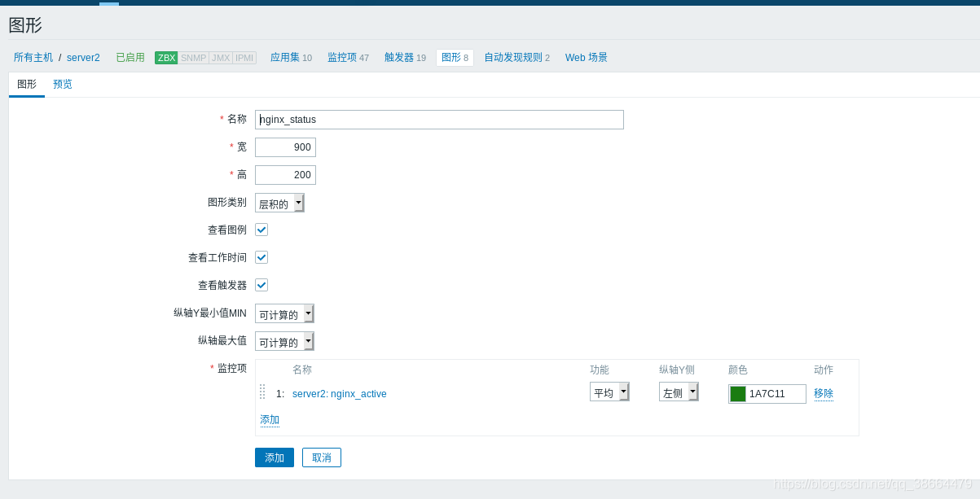
Task: Open the 图形 8 section
Action: 455,58
